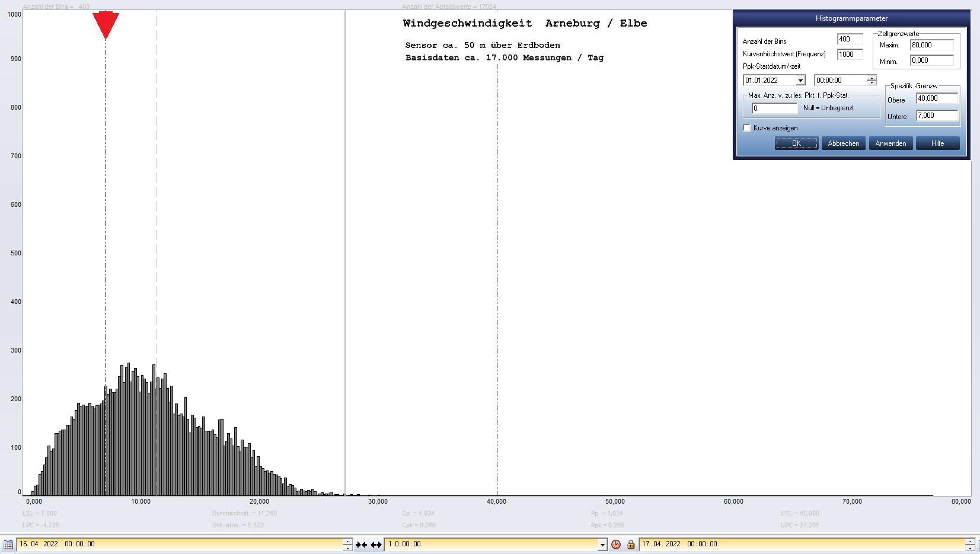Click the Obere specification limit field

[937, 99]
